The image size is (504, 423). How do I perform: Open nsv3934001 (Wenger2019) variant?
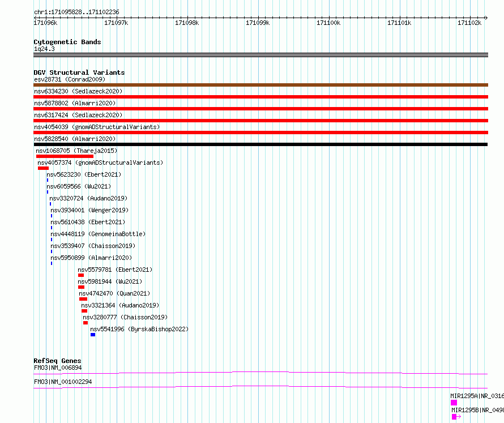[x=89, y=210]
